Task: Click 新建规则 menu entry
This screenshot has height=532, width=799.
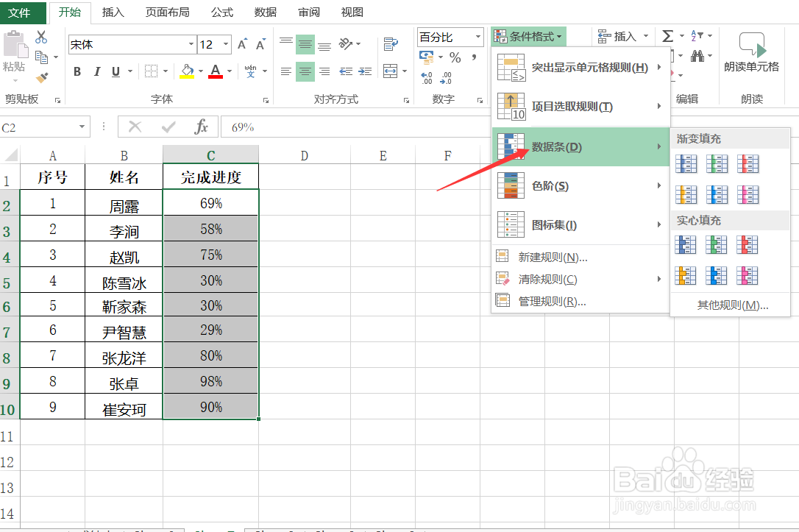Action: coord(580,257)
